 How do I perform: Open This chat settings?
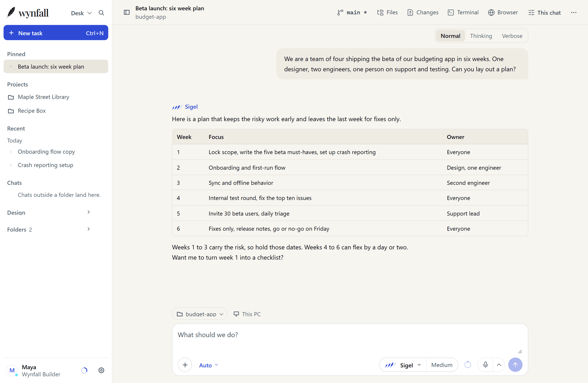click(x=544, y=12)
